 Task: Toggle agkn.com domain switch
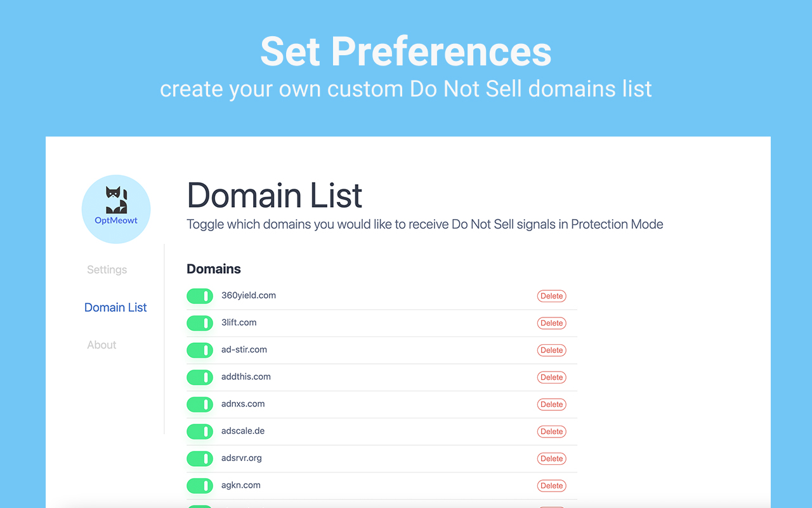pyautogui.click(x=200, y=486)
